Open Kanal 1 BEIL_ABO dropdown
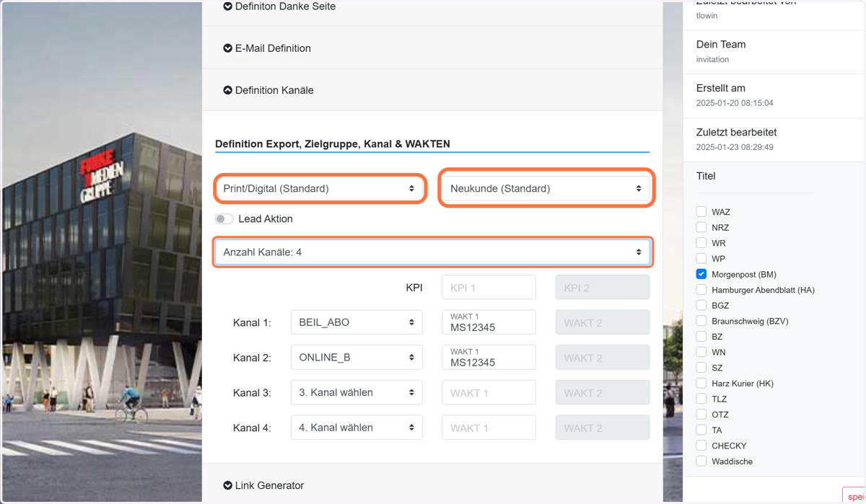This screenshot has height=504, width=866. [357, 322]
